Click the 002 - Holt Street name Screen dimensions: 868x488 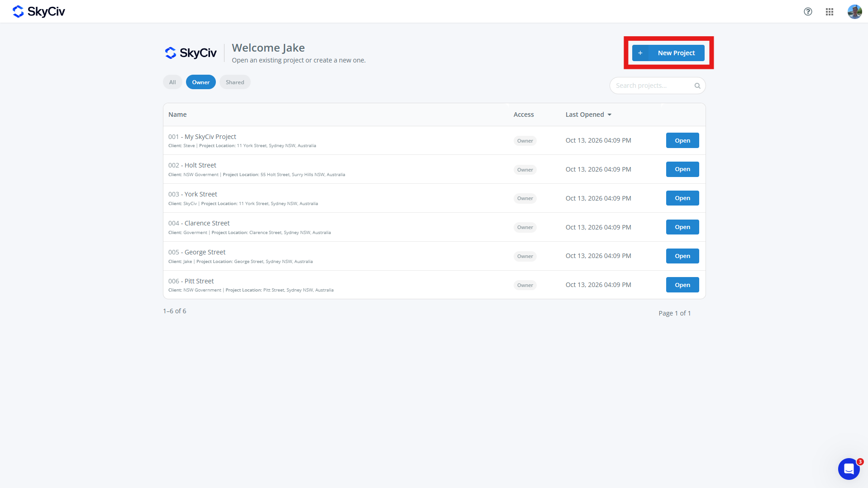click(192, 165)
